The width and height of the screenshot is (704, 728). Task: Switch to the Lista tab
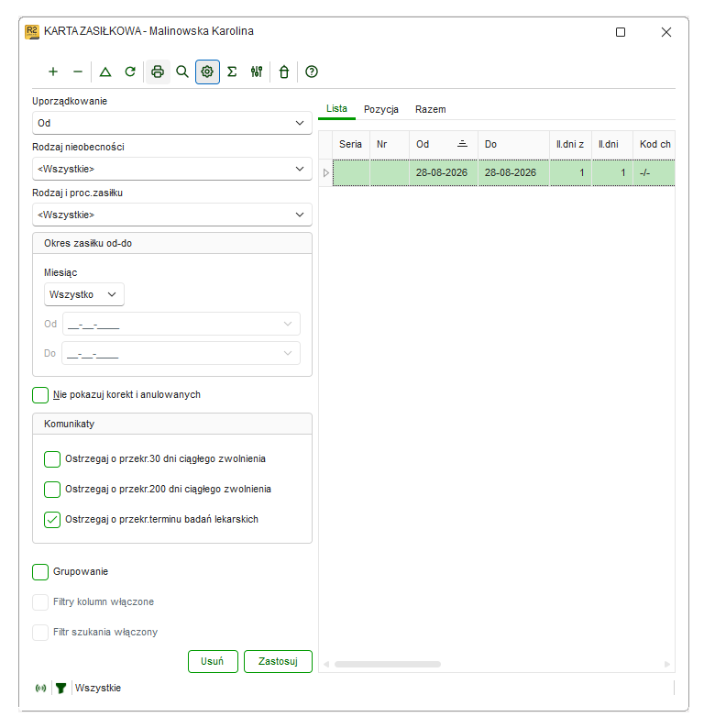(336, 108)
